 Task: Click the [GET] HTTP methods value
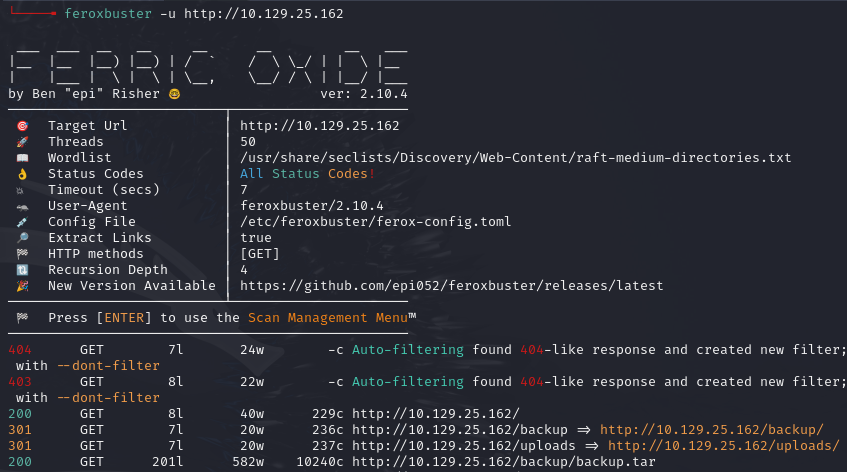tap(260, 254)
